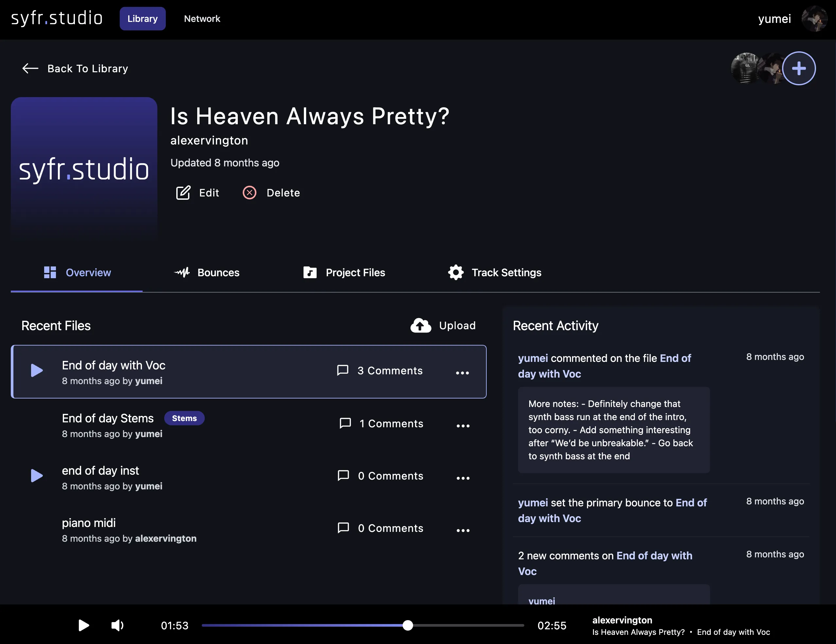The width and height of the screenshot is (836, 644).
Task: Switch to the Bounces tab
Action: pos(207,272)
